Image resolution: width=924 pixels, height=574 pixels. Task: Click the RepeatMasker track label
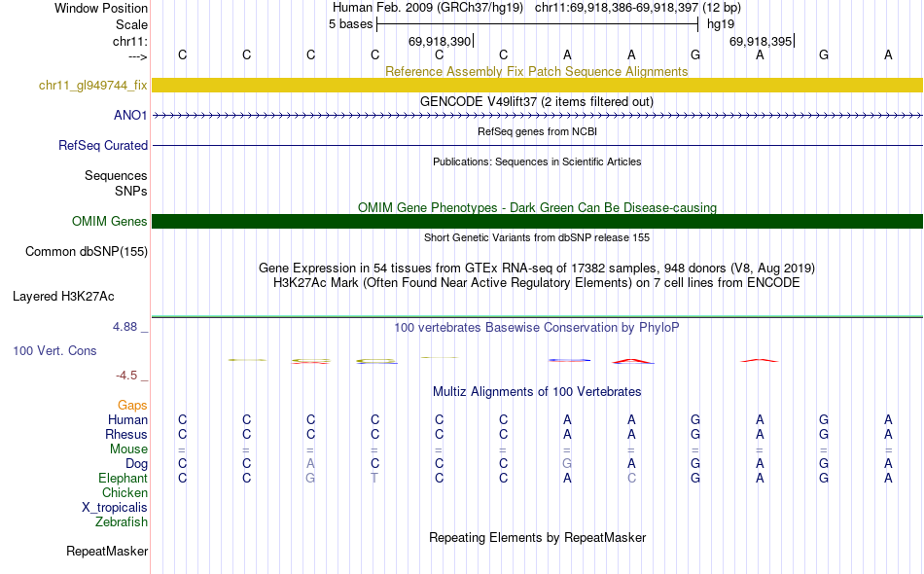coord(107,551)
